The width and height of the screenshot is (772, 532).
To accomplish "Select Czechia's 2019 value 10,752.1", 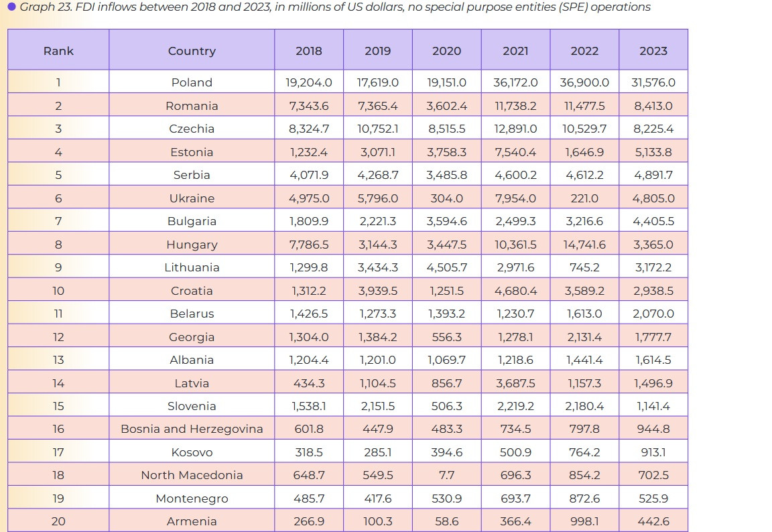I will pos(377,129).
